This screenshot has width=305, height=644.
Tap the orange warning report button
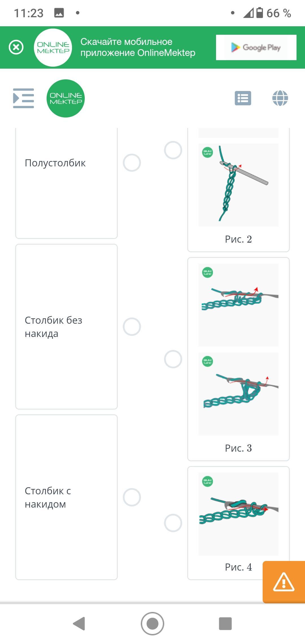click(284, 582)
